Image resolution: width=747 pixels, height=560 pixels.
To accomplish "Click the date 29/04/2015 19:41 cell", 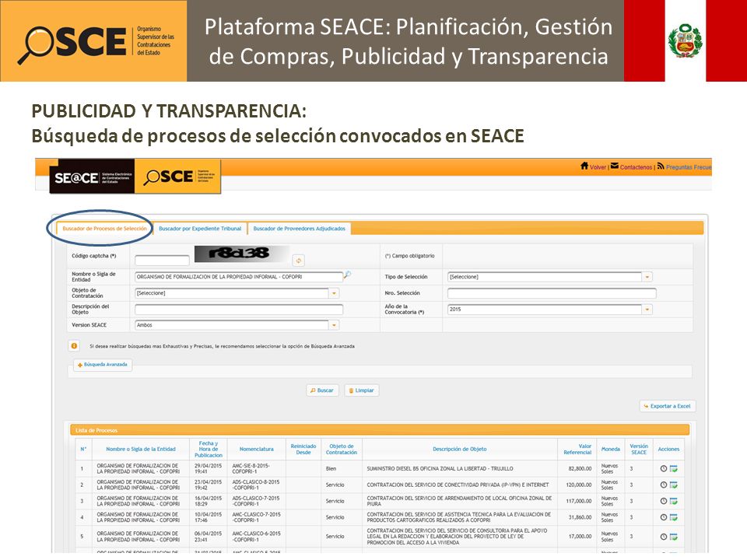I will [209, 468].
